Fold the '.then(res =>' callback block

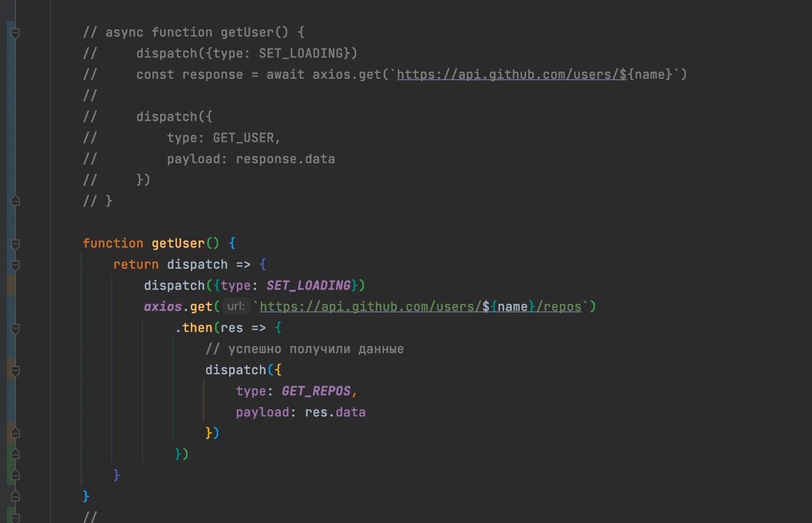pos(16,328)
